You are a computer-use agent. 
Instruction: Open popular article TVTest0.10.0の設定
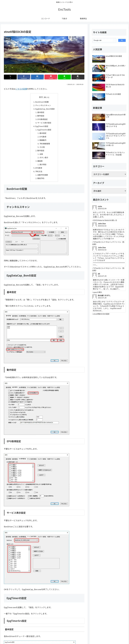tap(113, 94)
